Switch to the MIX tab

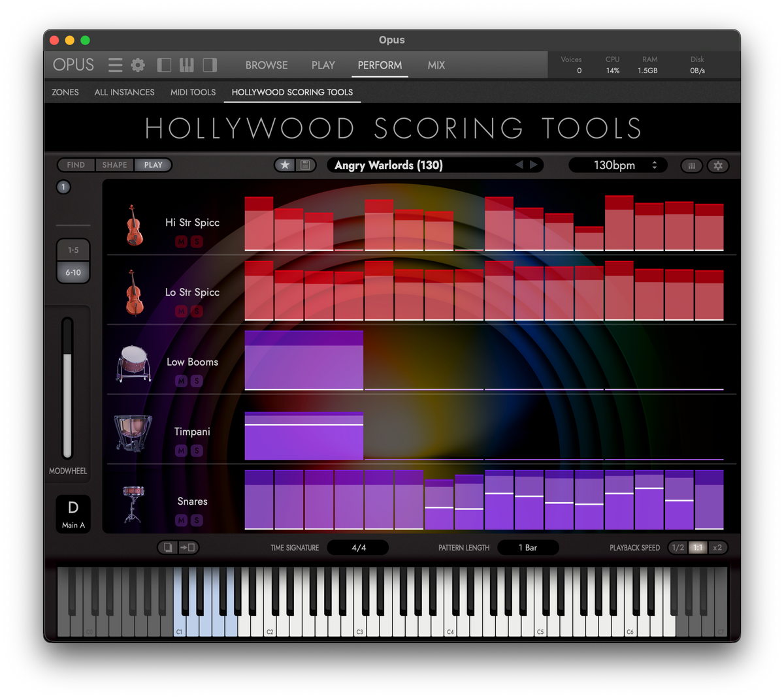click(x=436, y=65)
